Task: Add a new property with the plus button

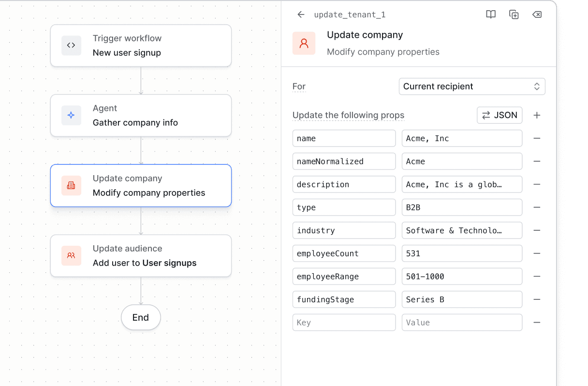Action: [x=537, y=115]
